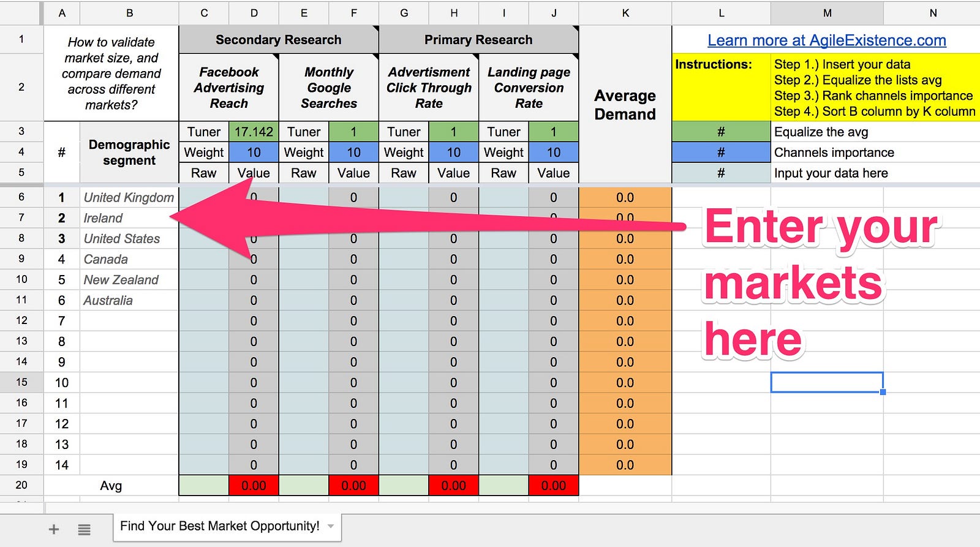Select the United States cell
This screenshot has height=547, width=980.
[x=129, y=239]
